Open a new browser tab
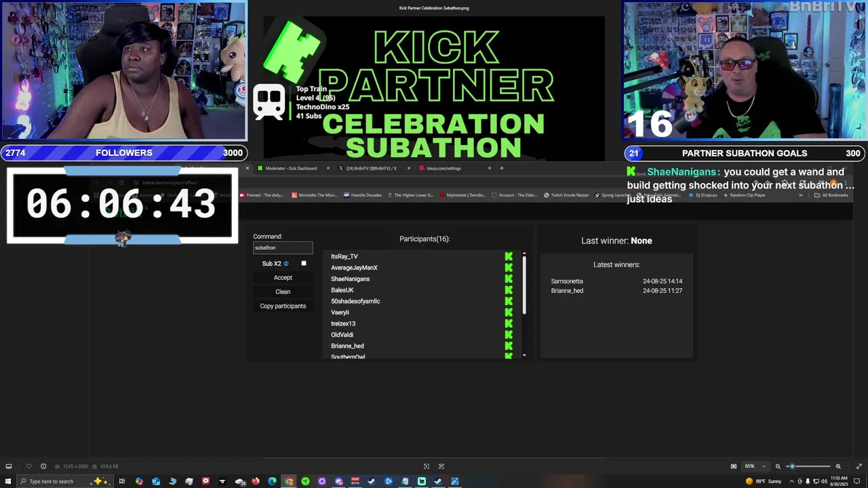868x488 pixels. [x=502, y=168]
